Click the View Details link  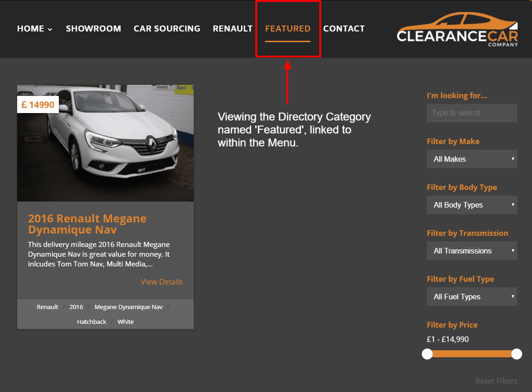[x=161, y=281]
